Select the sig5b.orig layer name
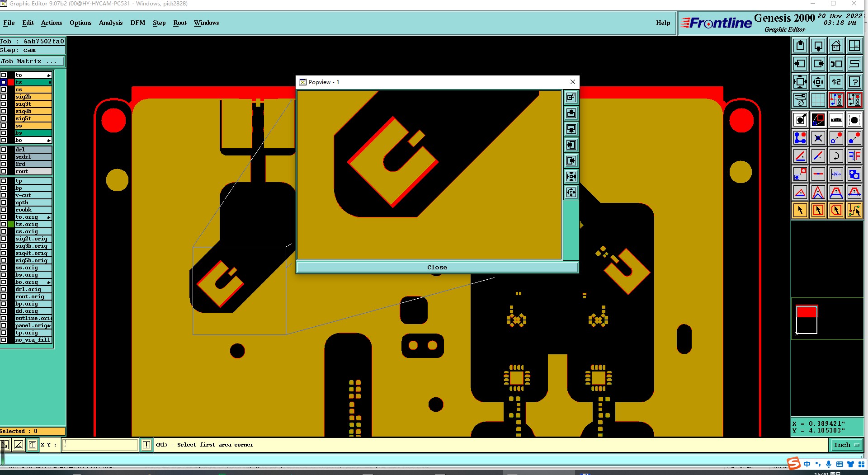This screenshot has width=868, height=475. [33, 260]
